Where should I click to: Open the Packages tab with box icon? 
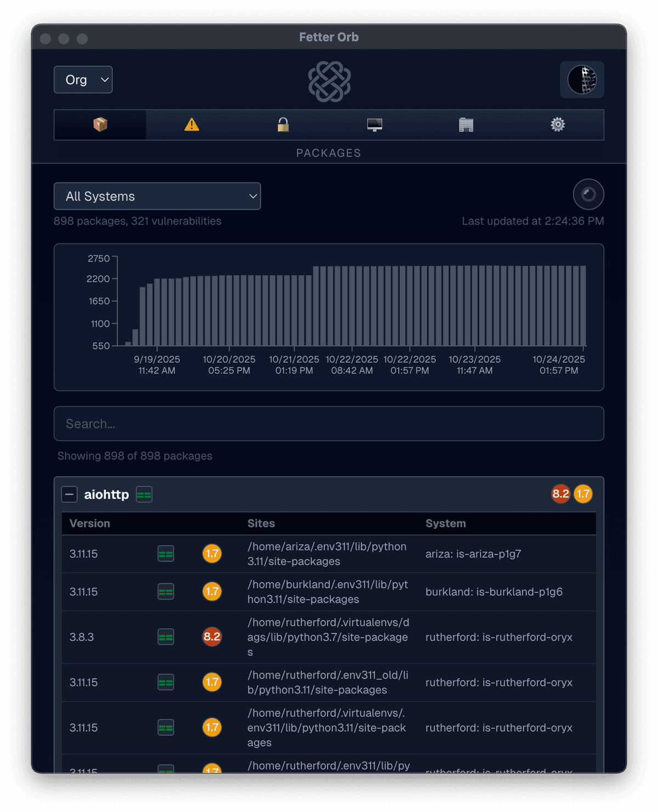pyautogui.click(x=100, y=125)
